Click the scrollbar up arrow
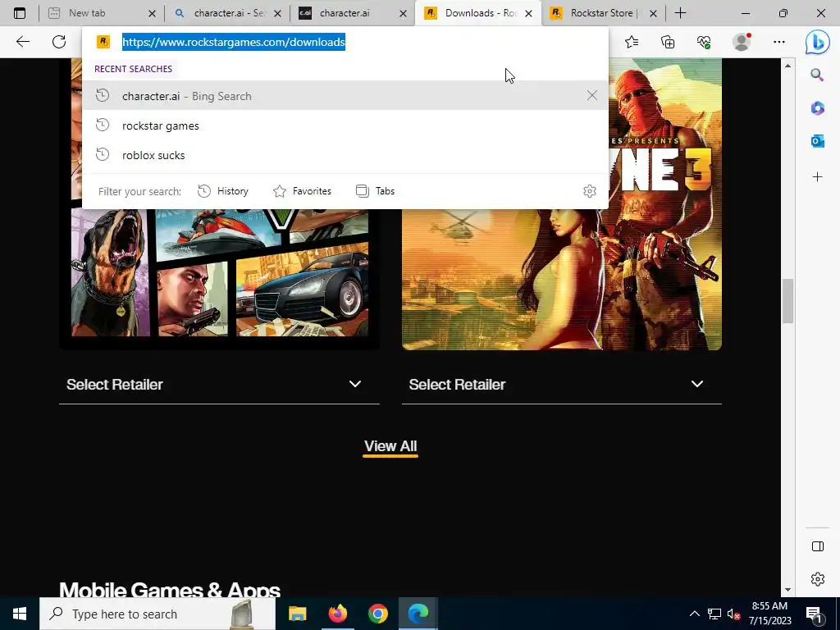The height and width of the screenshot is (630, 840). (x=787, y=66)
